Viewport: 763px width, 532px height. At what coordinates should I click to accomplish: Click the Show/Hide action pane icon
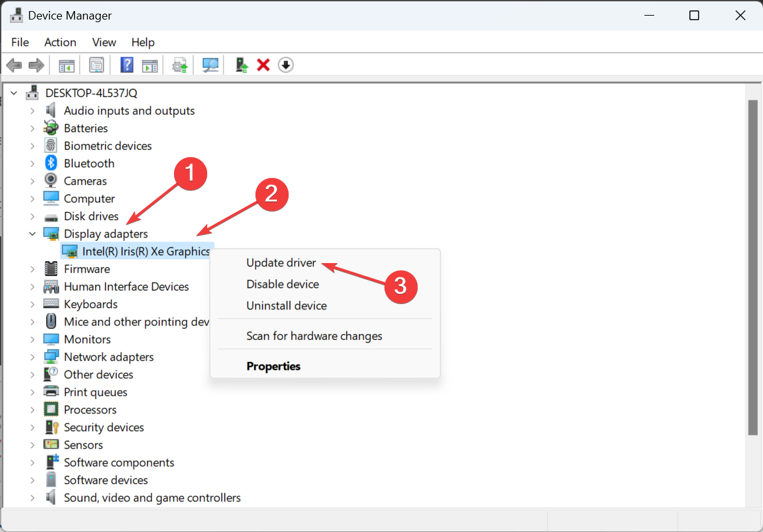click(150, 65)
